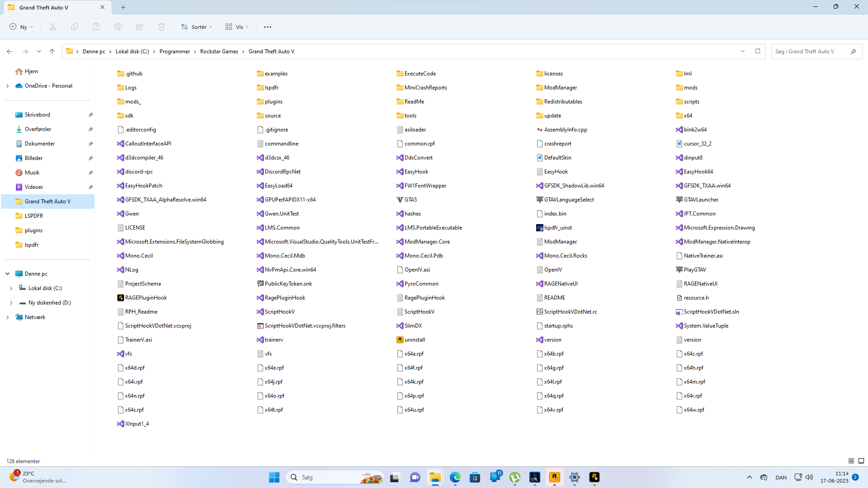The width and height of the screenshot is (868, 488).
Task: Navigate up one folder level arrow
Action: click(x=52, y=52)
